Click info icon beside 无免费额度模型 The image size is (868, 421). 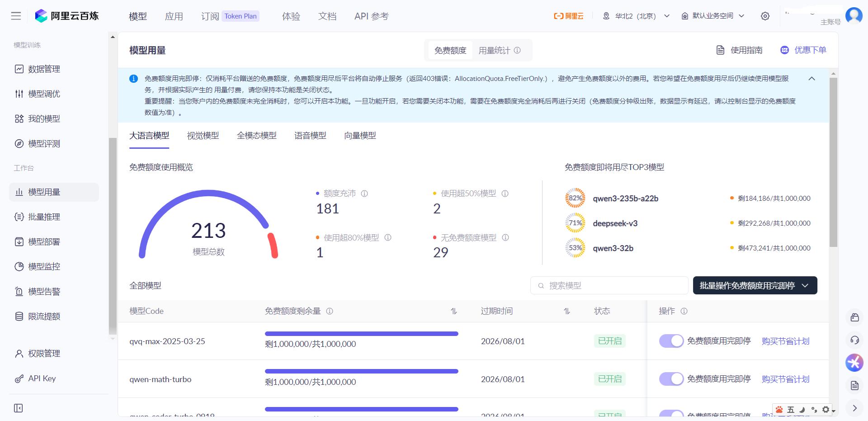(505, 237)
